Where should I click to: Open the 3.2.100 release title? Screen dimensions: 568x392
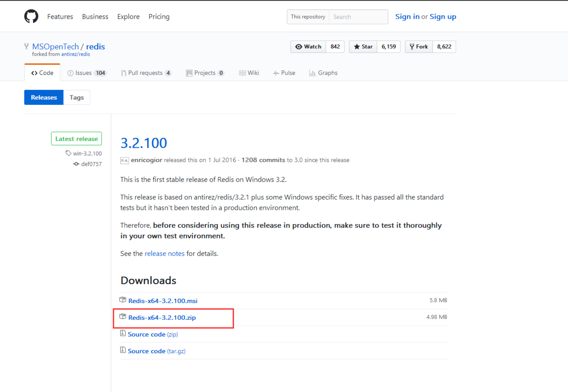[x=144, y=143]
